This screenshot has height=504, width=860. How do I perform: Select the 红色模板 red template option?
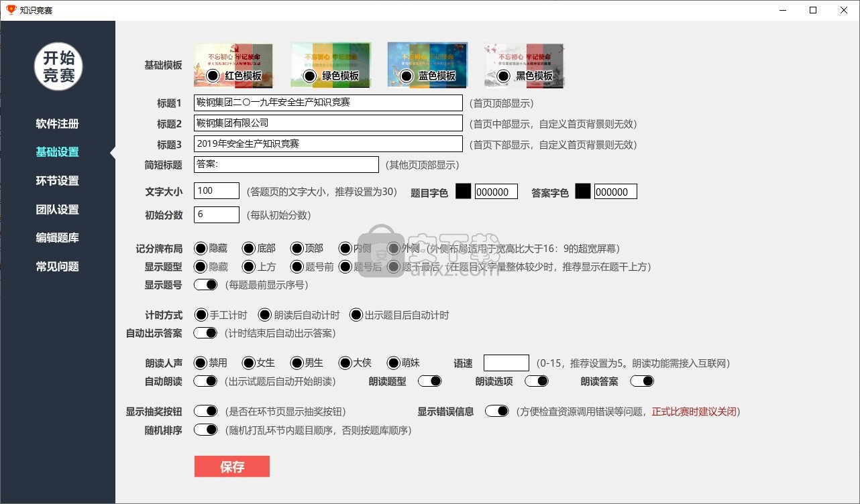213,76
